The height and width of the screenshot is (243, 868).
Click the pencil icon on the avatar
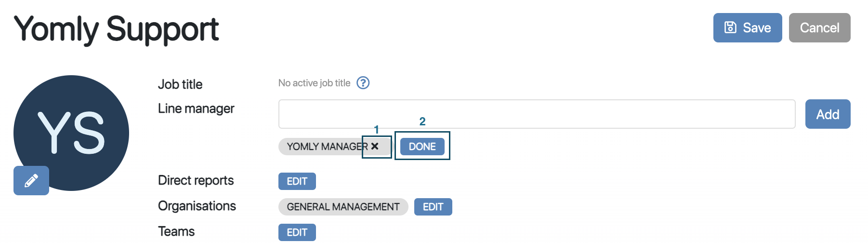[31, 181]
